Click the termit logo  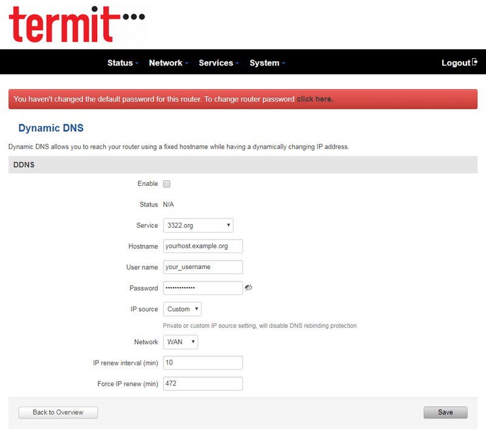tap(73, 24)
